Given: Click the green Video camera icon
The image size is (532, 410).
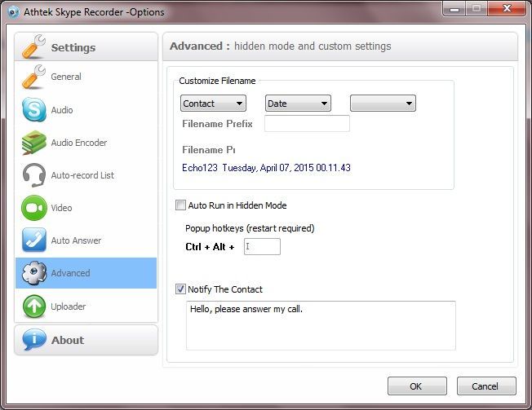Looking at the screenshot, I should [34, 208].
